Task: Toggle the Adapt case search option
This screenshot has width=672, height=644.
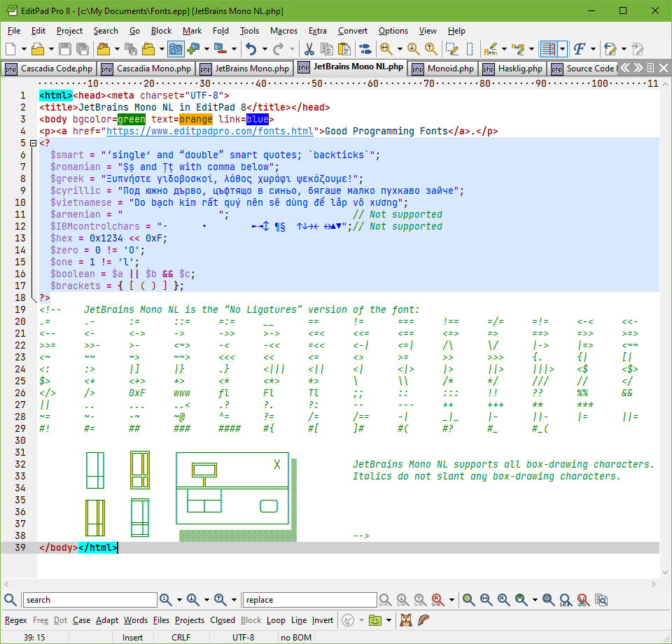Action: click(x=106, y=620)
